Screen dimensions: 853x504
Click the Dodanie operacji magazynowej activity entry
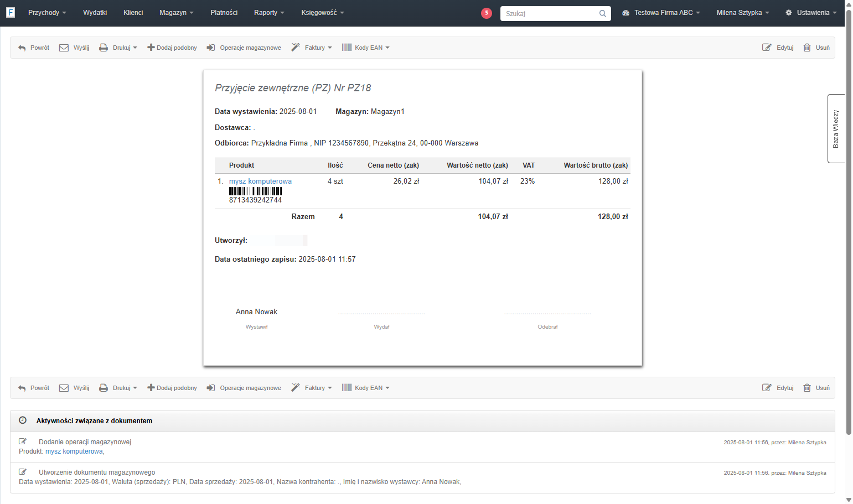tap(422, 446)
